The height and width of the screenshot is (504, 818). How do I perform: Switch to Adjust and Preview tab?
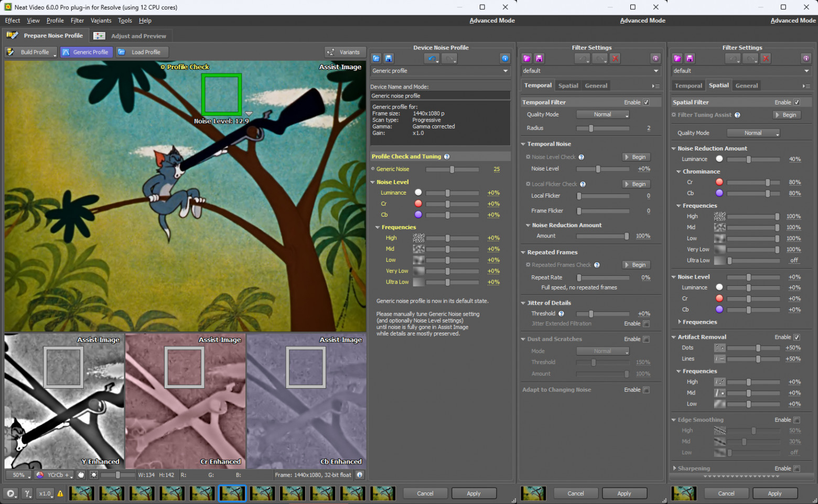(131, 36)
